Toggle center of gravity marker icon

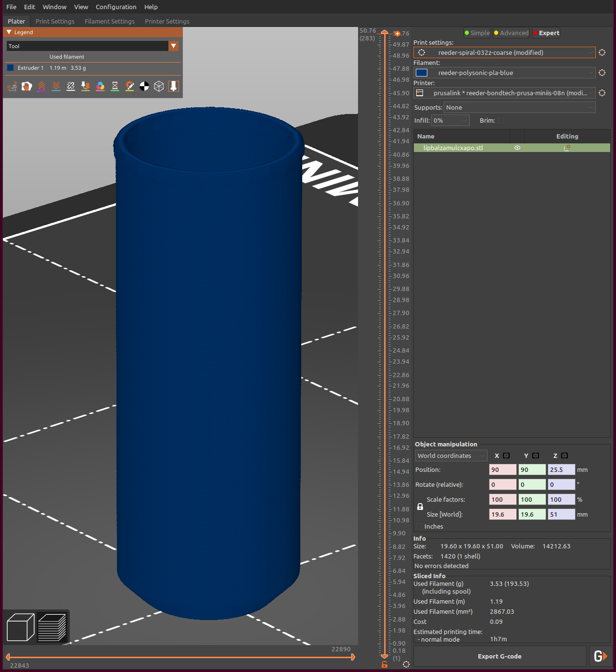point(144,86)
